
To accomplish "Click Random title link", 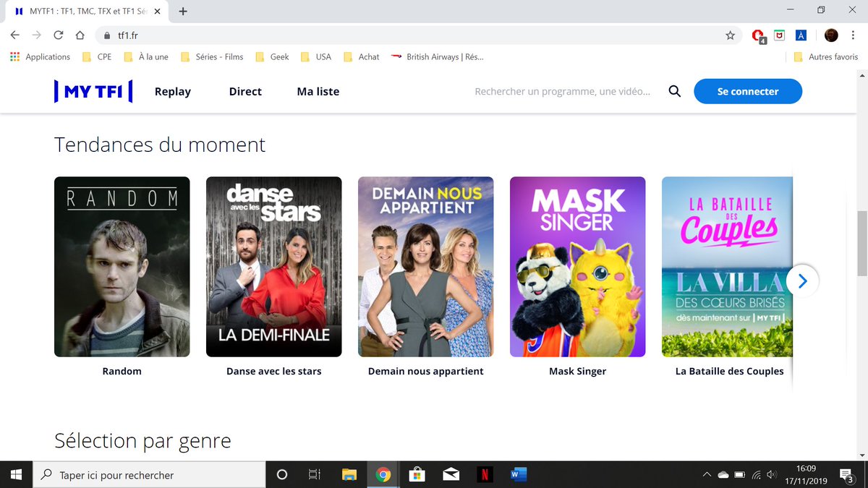I will [x=122, y=371].
